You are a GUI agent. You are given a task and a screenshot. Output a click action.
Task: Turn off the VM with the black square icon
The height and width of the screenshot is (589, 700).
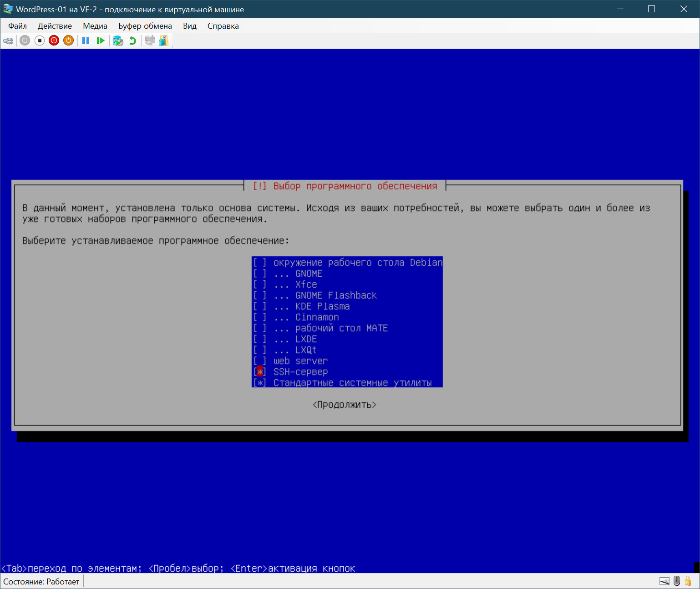[40, 41]
